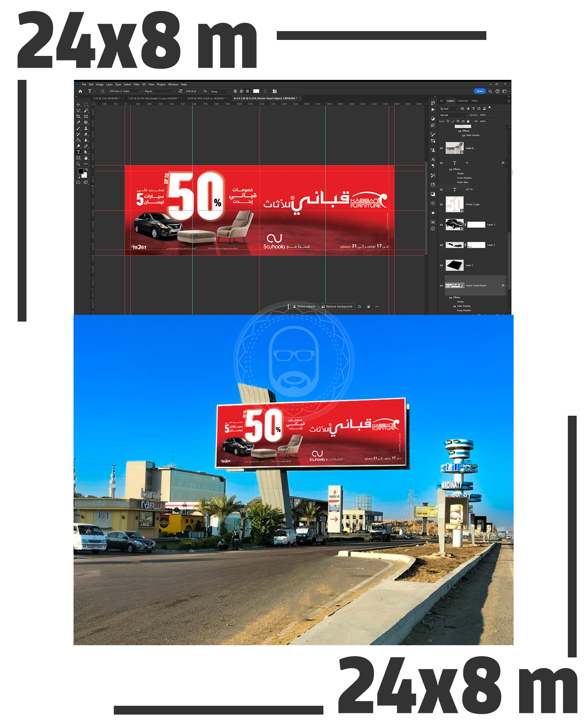Select the Eraser tool
The width and height of the screenshot is (588, 723).
coord(86,135)
